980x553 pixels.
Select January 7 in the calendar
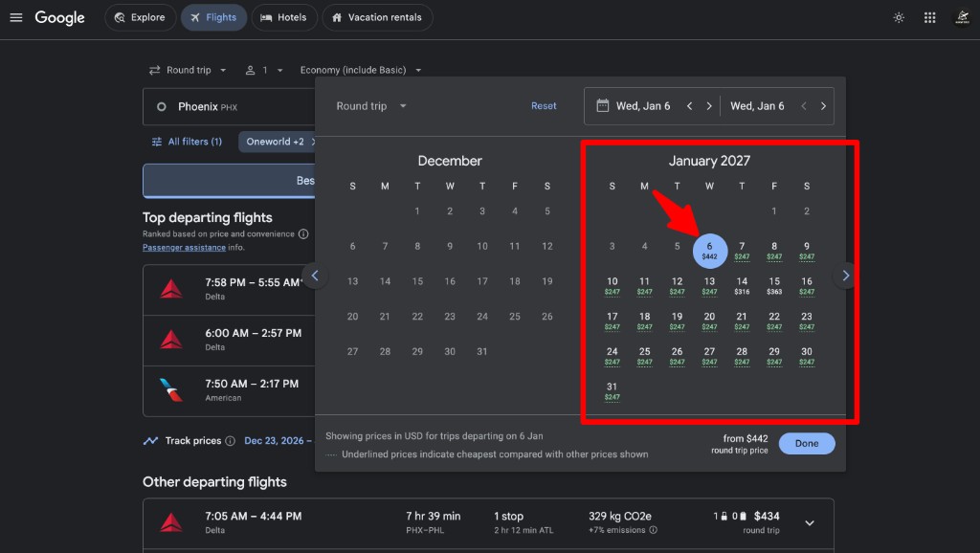(742, 251)
